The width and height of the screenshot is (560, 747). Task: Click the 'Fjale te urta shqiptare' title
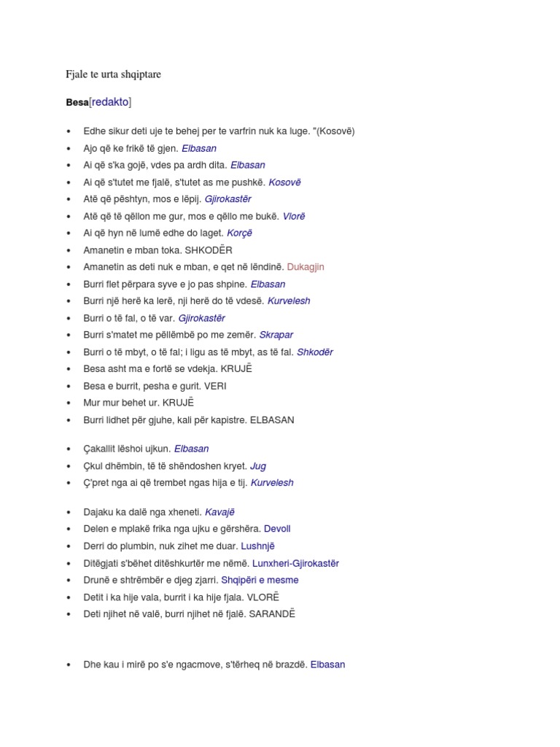click(x=113, y=74)
